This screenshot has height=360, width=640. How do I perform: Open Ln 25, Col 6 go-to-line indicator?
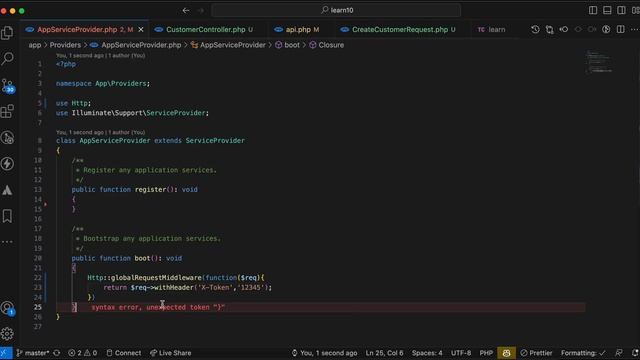[x=384, y=353]
